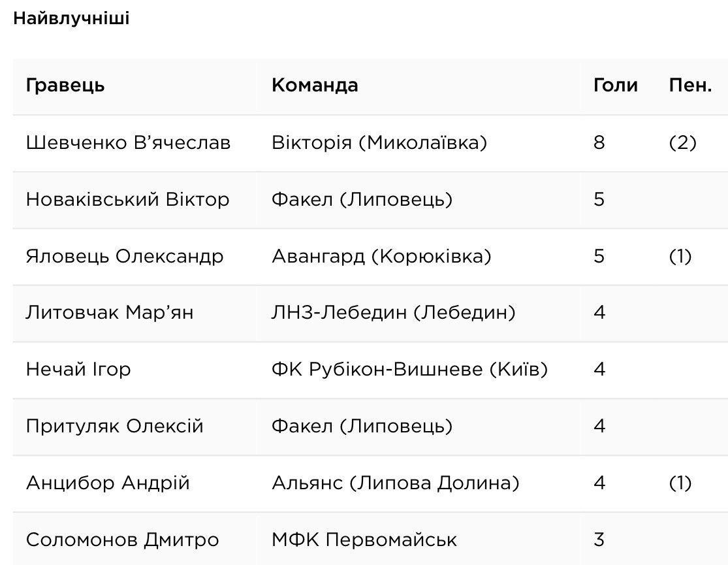
Task: Click the Гравець column header
Action: click(65, 86)
